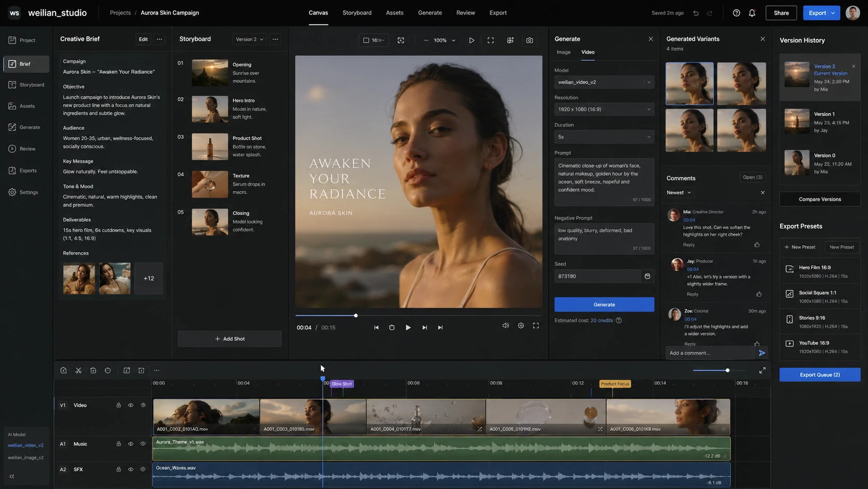Screen dimensions: 868x489
Task: Switch to the Storyboard top tab
Action: coord(357,13)
